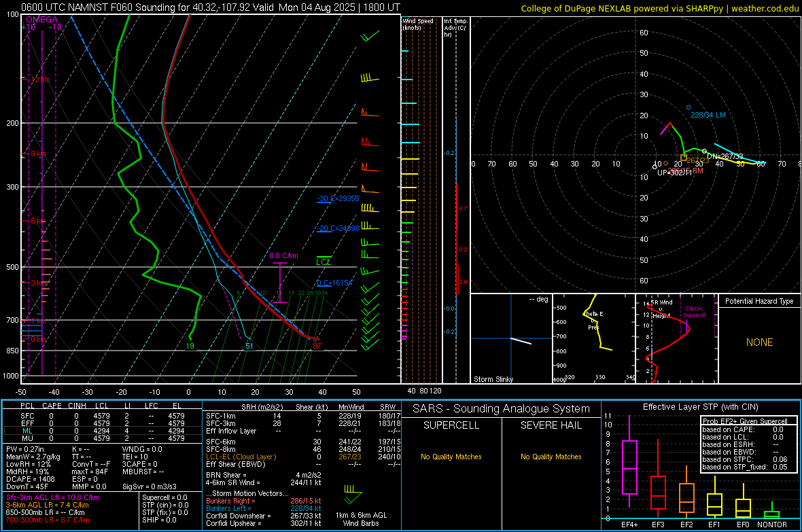
Task: Click the CINH column header
Action: [77, 406]
